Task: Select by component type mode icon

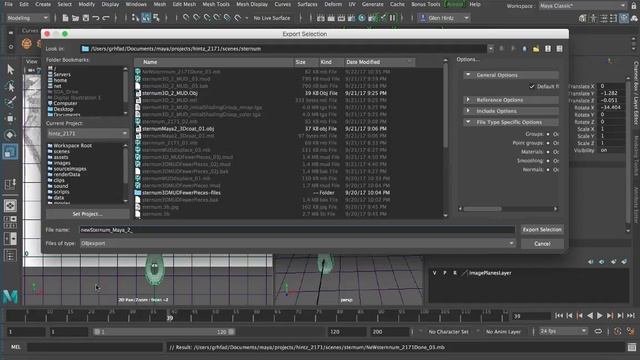Action: (x=156, y=18)
